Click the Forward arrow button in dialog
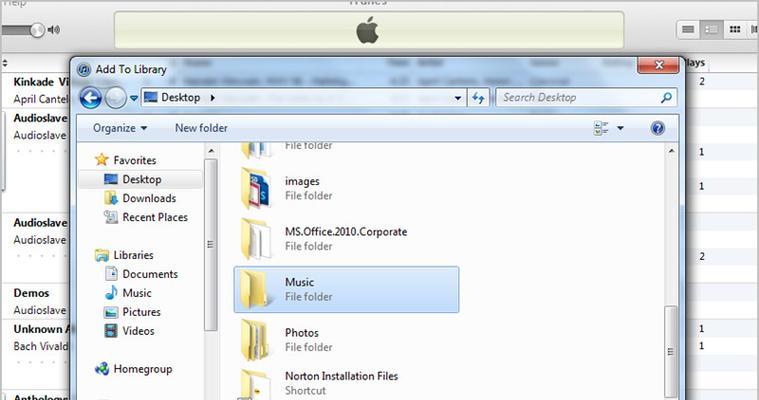759x400 pixels. point(116,98)
